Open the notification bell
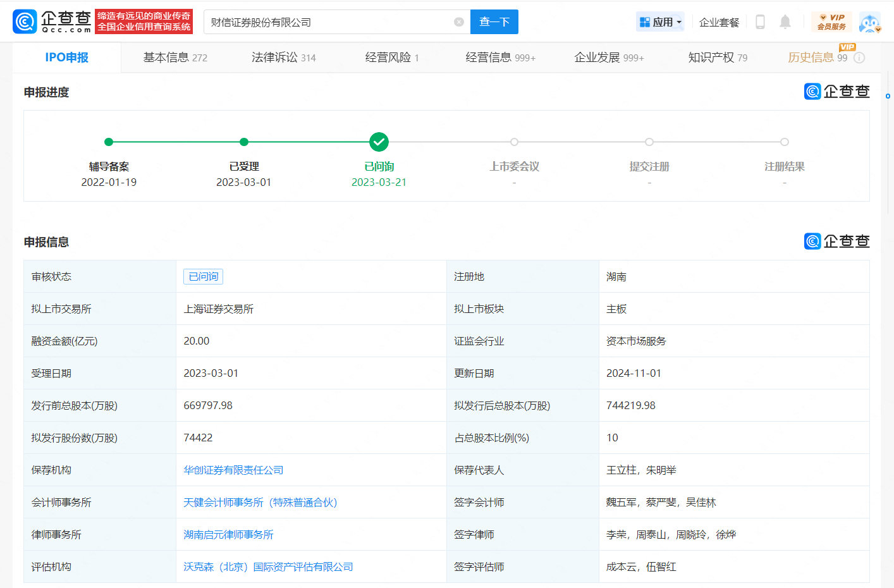894x588 pixels. tap(785, 22)
